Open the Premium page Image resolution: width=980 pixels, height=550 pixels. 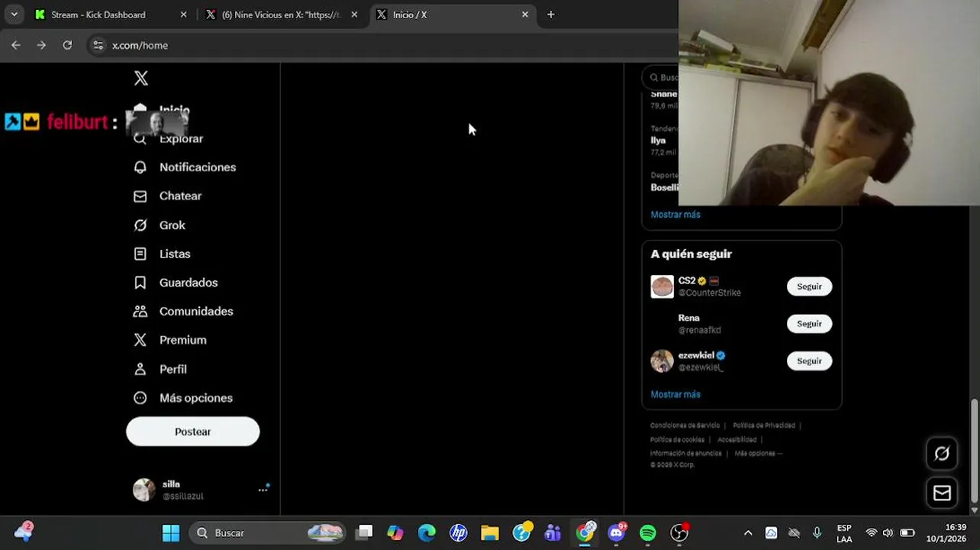click(x=170, y=340)
